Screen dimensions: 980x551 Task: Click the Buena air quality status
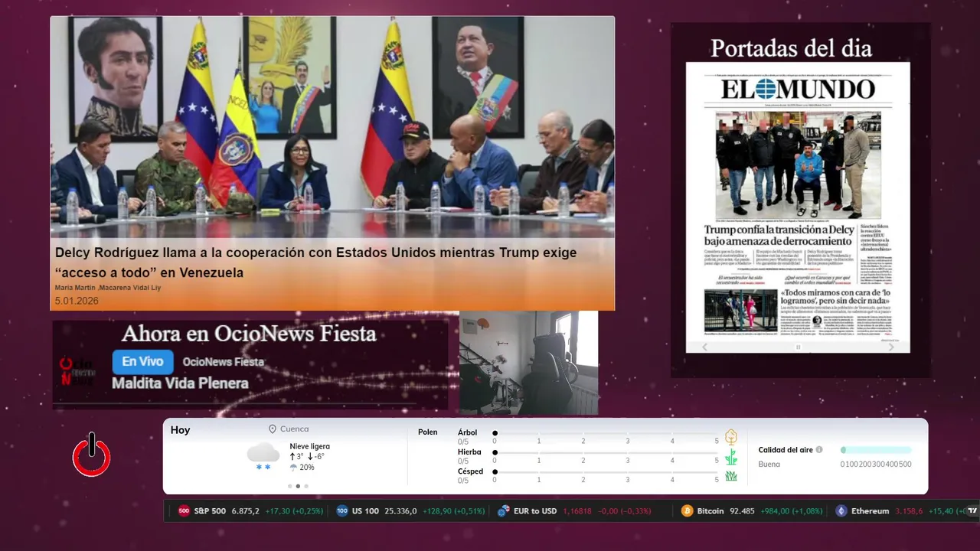(x=769, y=464)
